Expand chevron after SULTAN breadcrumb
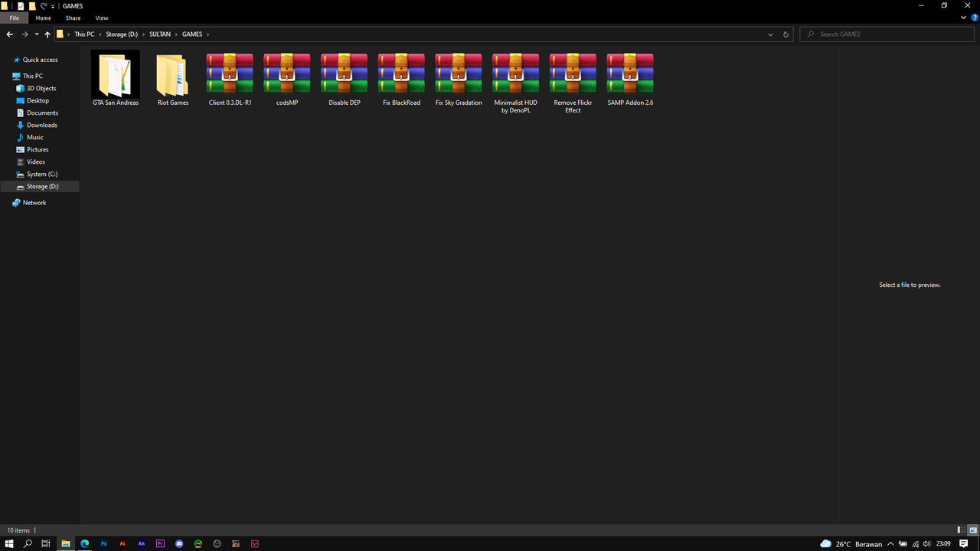Screen dimensions: 980x551 pyautogui.click(x=176, y=34)
